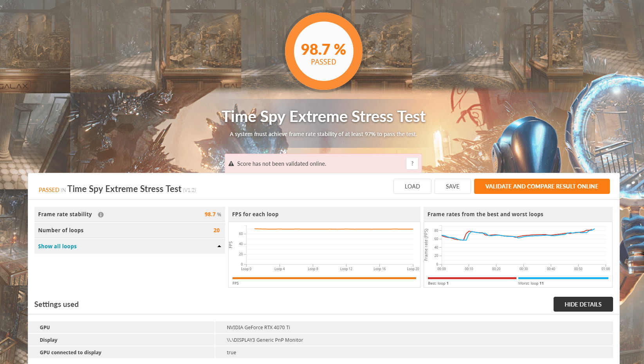The image size is (644, 364).
Task: Click the Time Spy Extreme Stress Test title
Action: (323, 117)
